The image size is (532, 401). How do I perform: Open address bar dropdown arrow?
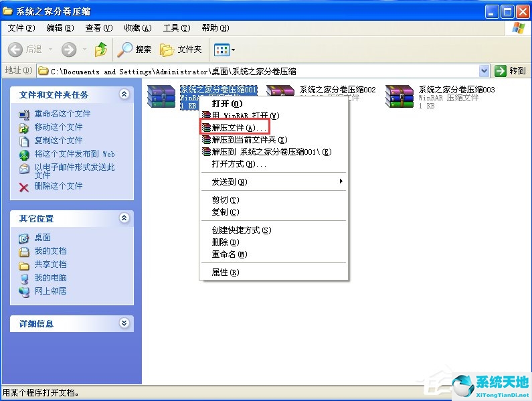tap(484, 71)
